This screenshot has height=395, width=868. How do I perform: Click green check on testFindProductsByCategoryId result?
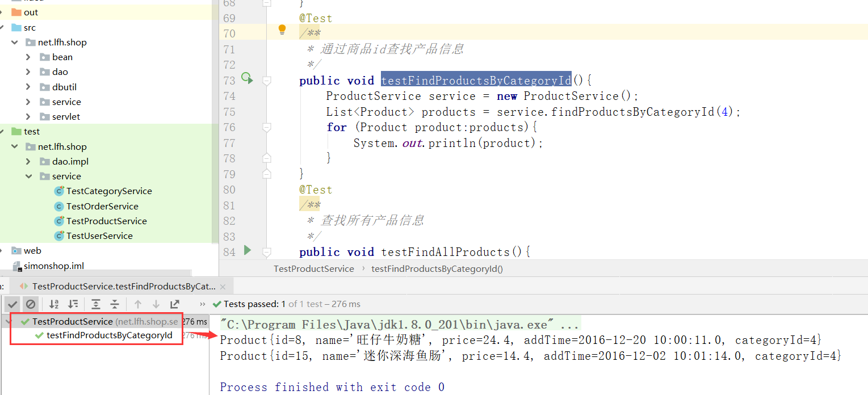[39, 335]
